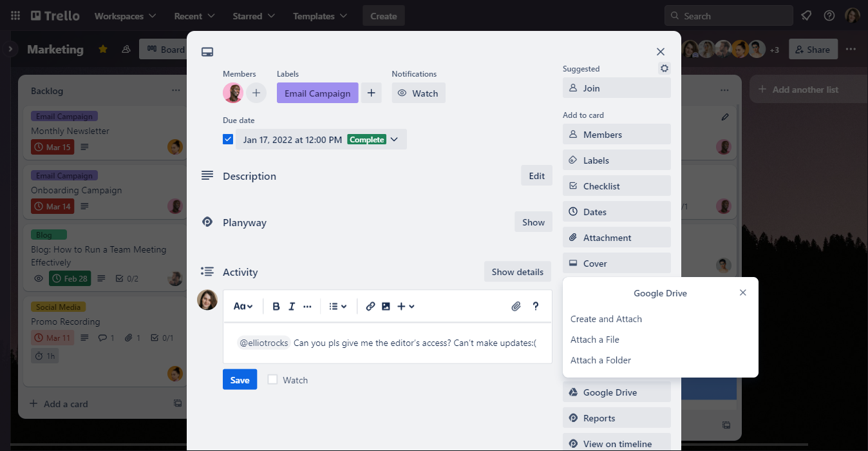Click the blue Save button
The height and width of the screenshot is (451, 868).
point(240,380)
